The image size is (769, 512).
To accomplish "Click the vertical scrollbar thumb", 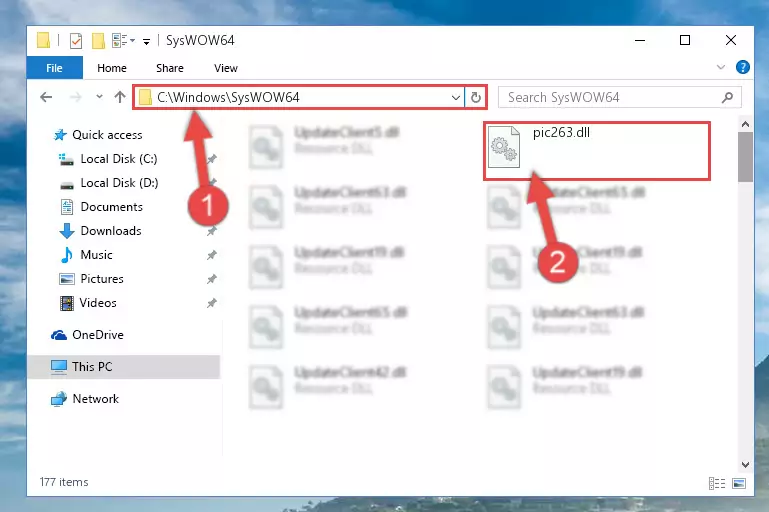I will pos(745,157).
